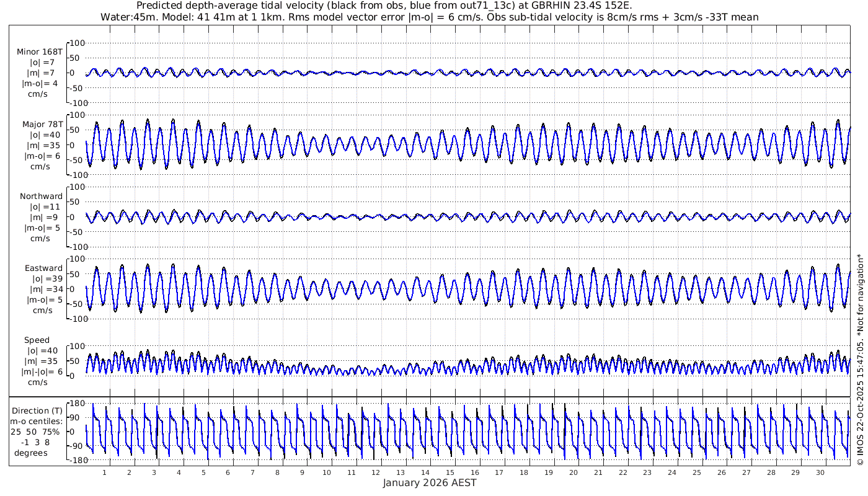Click the "Speed" panel label

(x=37, y=340)
